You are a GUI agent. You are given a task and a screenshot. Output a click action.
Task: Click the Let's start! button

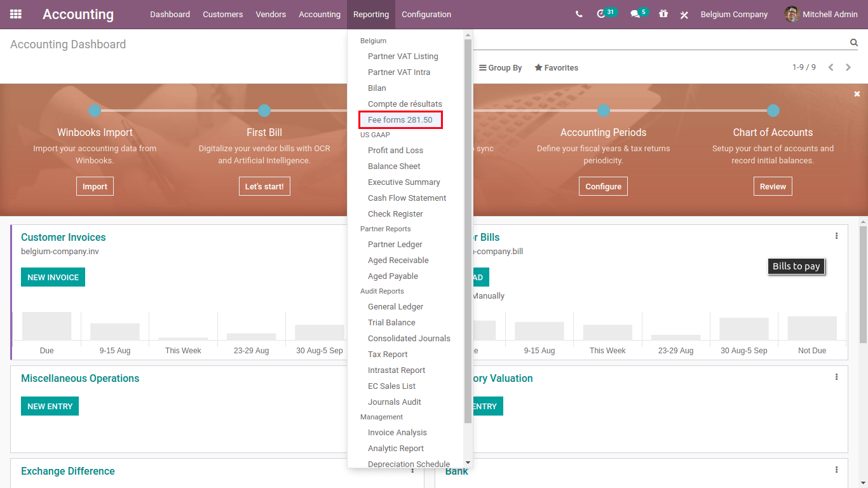tap(264, 186)
